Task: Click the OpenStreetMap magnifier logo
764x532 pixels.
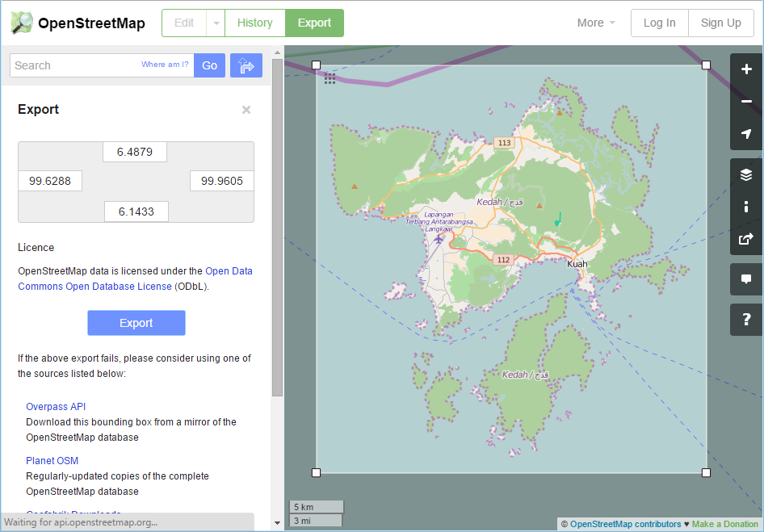Action: [22, 23]
